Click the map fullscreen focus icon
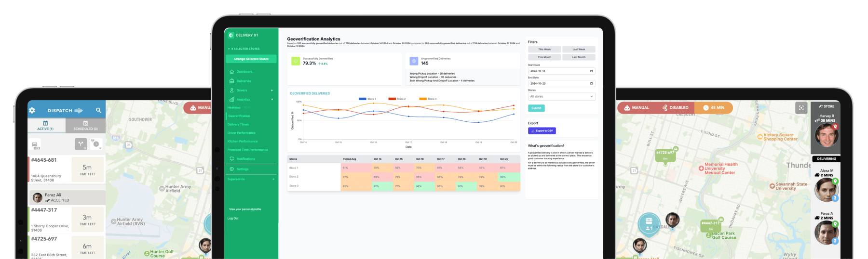 click(801, 108)
